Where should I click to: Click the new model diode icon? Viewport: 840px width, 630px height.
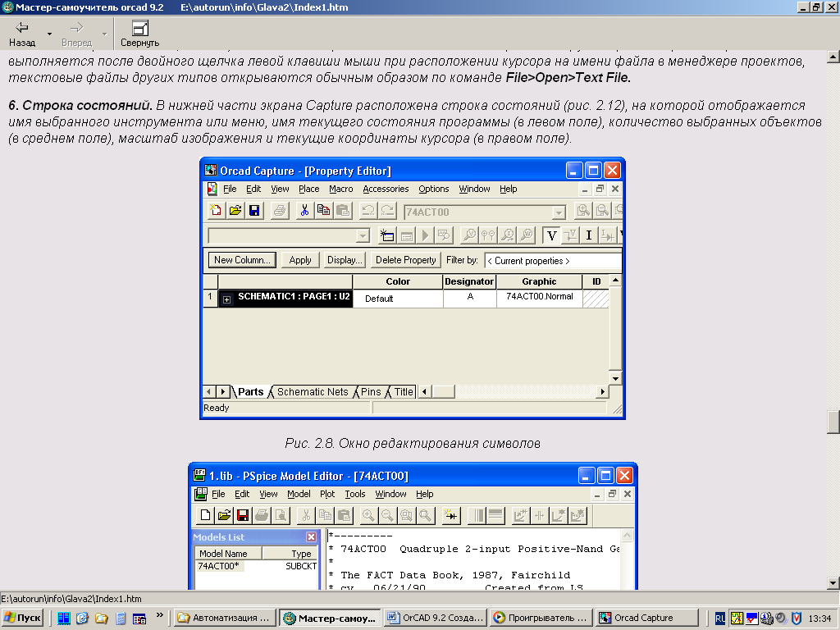[451, 515]
